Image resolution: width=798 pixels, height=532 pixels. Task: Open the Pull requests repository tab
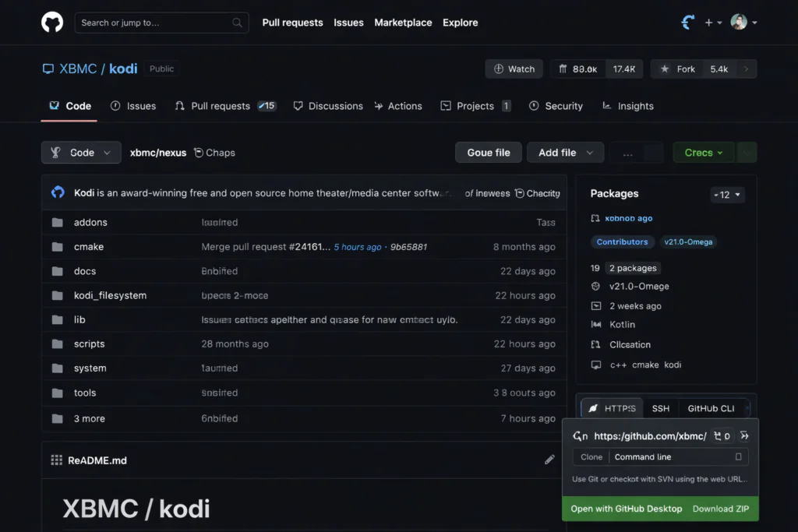click(x=225, y=106)
